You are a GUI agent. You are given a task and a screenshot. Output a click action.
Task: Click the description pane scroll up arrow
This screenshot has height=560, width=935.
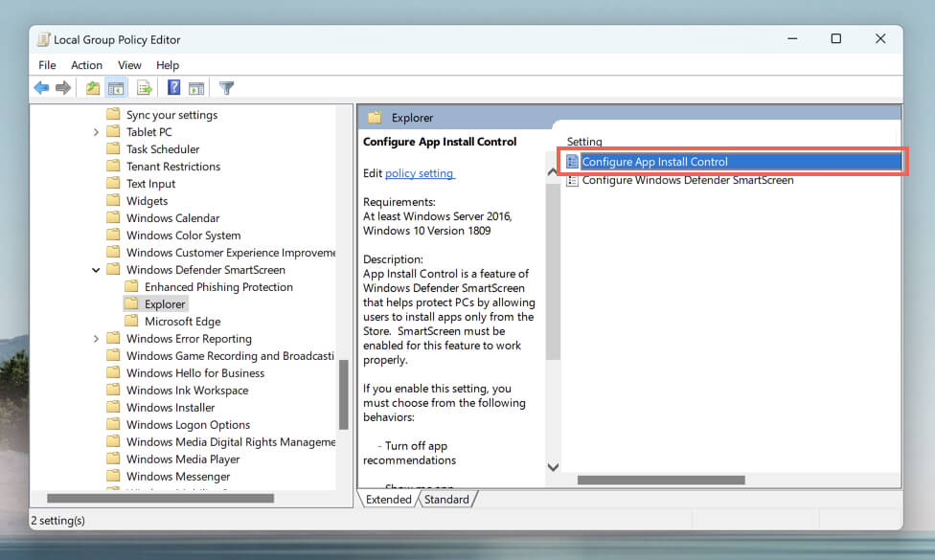(553, 171)
